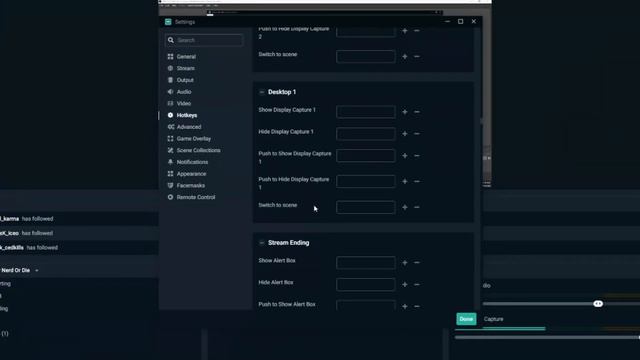Collapse the Desktop 1 hotkey group
This screenshot has height=360, width=640.
click(262, 92)
